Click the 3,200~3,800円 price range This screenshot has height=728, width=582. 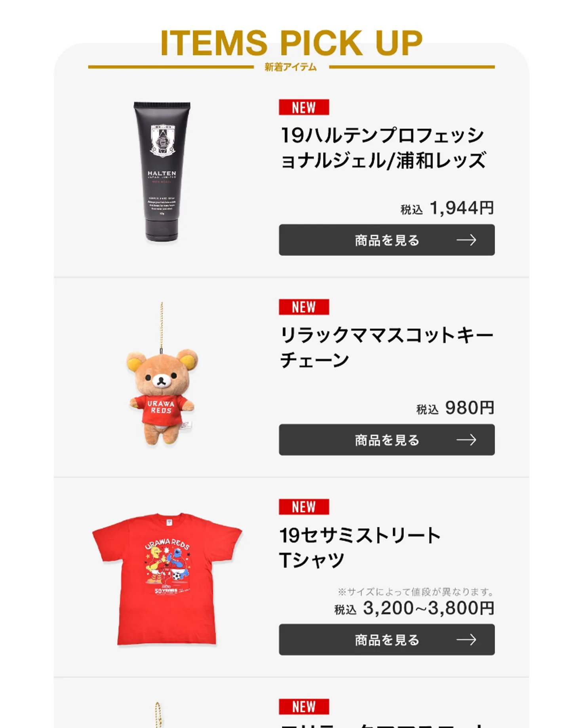tap(428, 608)
